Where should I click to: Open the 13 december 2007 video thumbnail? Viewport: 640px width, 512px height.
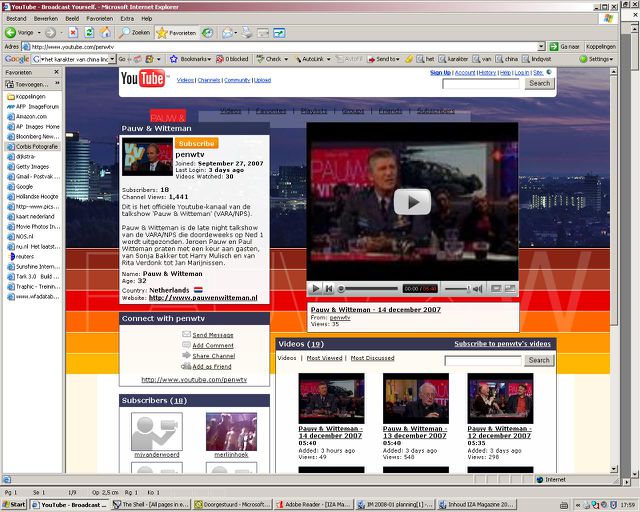(416, 398)
